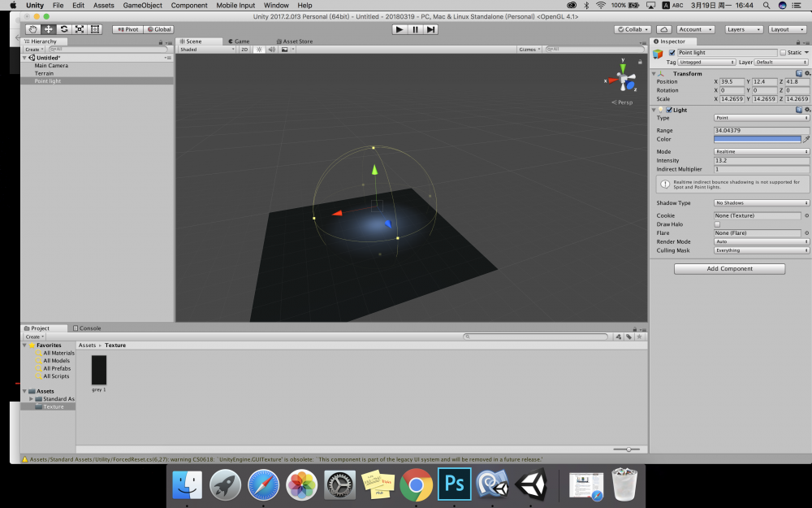Switch to the Console tab
This screenshot has width=812, height=508.
pyautogui.click(x=89, y=328)
